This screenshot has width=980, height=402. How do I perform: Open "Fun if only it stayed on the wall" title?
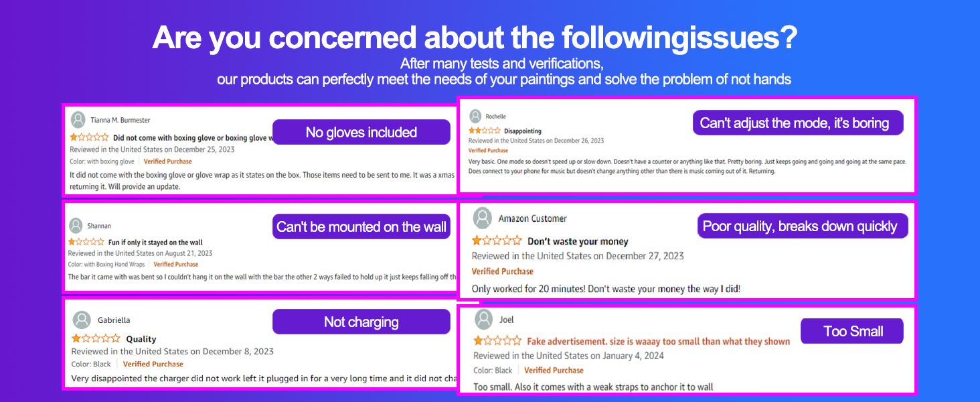pos(155,243)
